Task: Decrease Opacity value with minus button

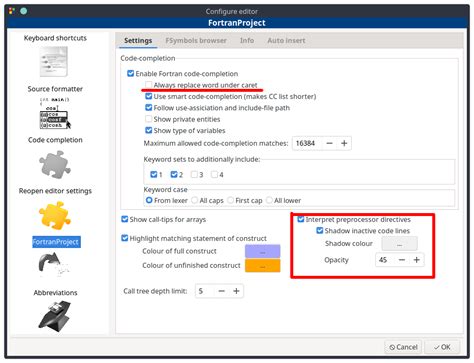Action: point(402,260)
